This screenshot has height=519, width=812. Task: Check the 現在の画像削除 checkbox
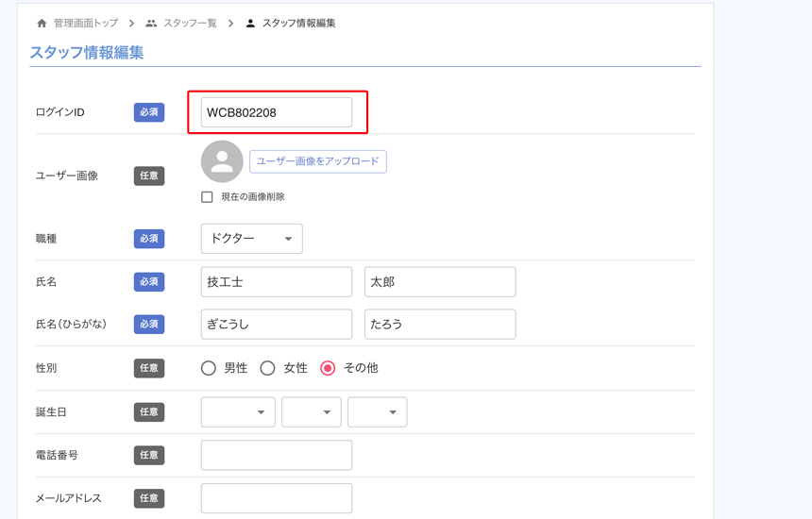[x=207, y=197]
